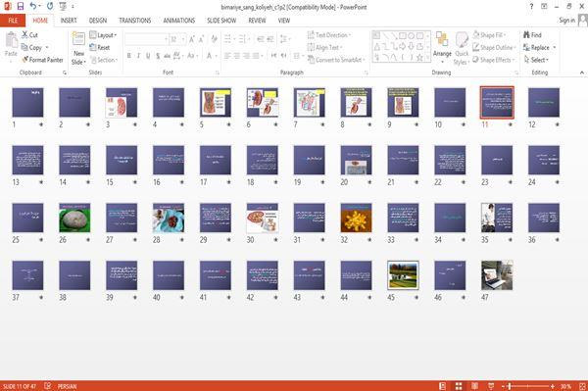Click the zoom slider in status bar

(528, 386)
